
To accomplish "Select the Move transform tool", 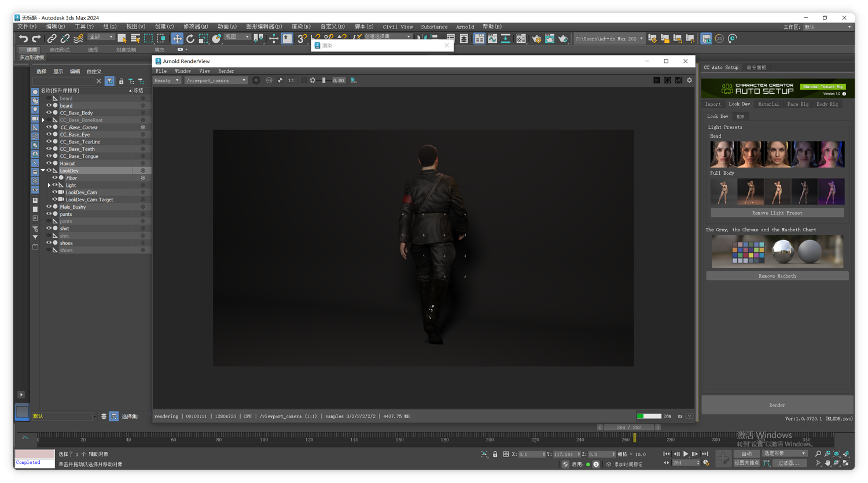I will [177, 39].
